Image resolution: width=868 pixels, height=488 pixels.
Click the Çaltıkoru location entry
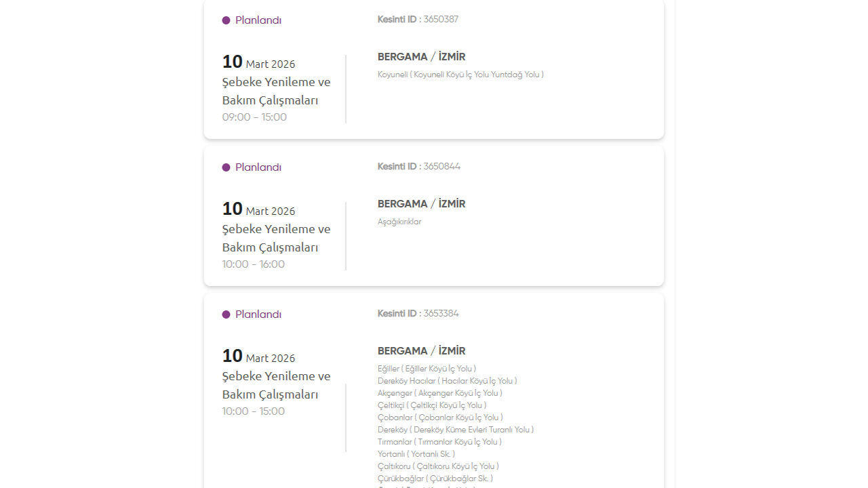click(x=437, y=466)
